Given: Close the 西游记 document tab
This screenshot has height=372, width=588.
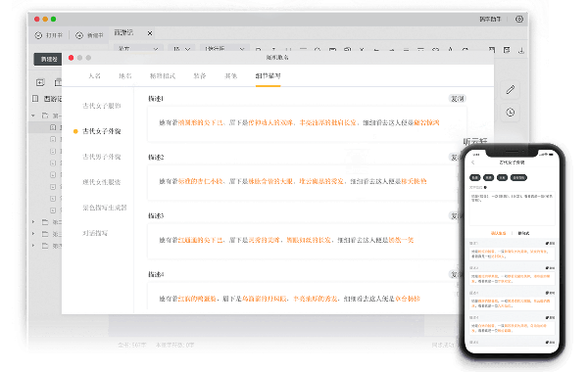Looking at the screenshot, I should 150,33.
